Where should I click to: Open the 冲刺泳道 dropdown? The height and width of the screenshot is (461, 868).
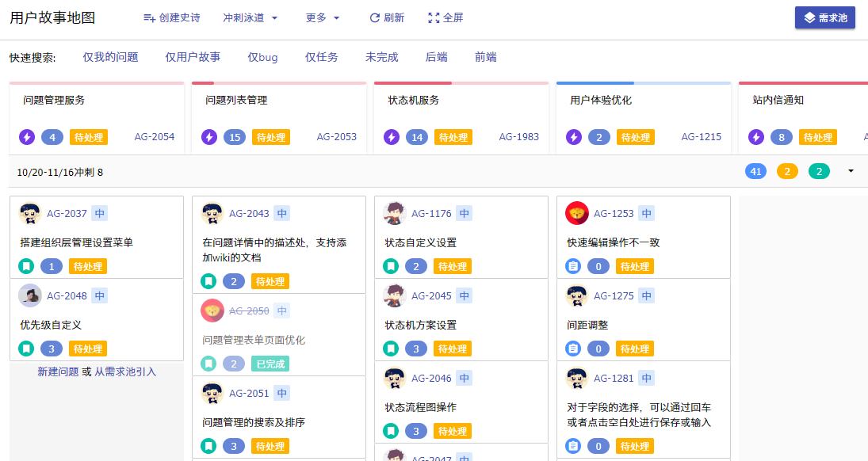click(x=250, y=17)
